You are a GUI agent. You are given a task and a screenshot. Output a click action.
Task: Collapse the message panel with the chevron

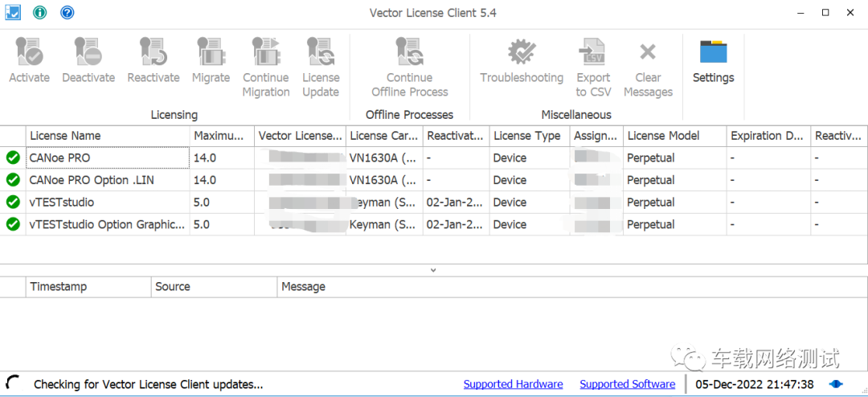pos(433,270)
